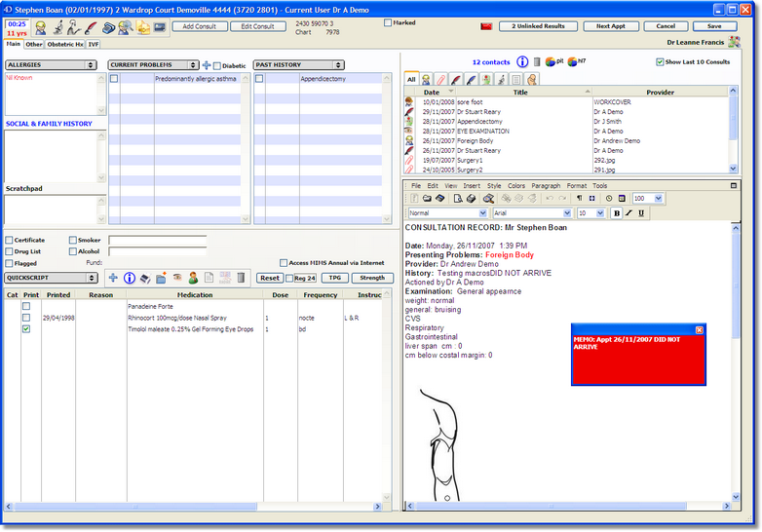Select the microscope filter tab in contacts
Screen dimensions: 762x532
pos(501,79)
